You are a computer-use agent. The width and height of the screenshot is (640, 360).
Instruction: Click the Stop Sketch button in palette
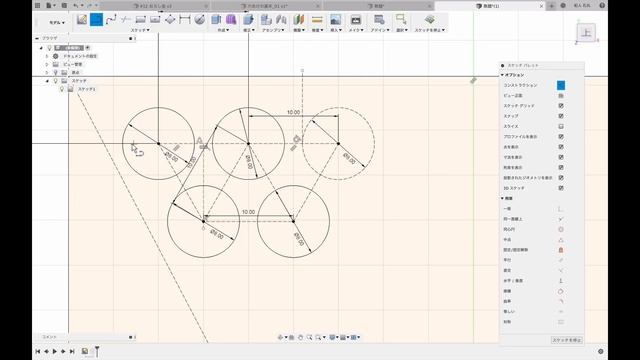click(567, 340)
